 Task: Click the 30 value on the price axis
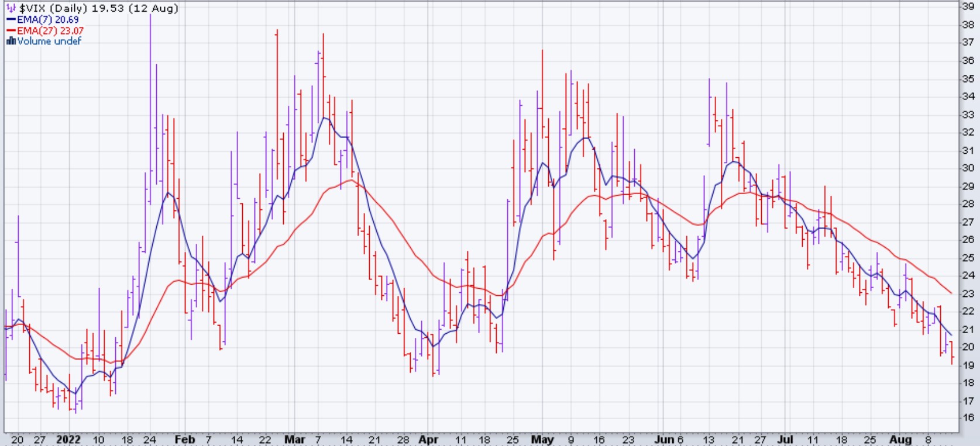click(x=968, y=168)
